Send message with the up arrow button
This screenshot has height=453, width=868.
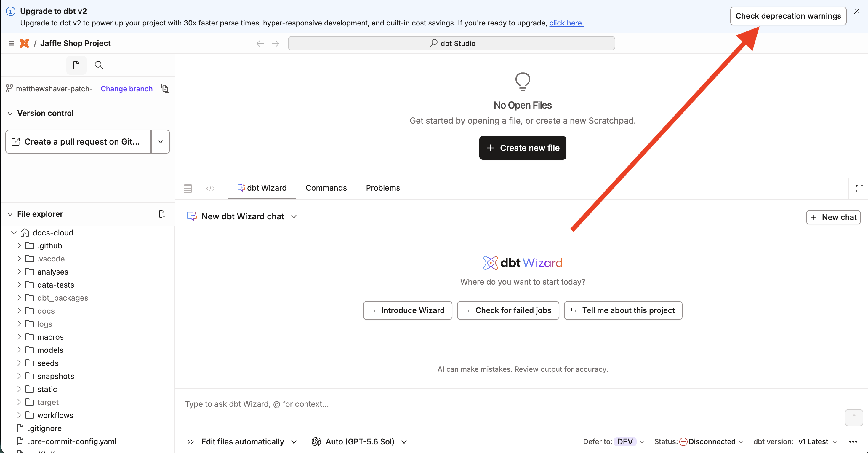(853, 418)
